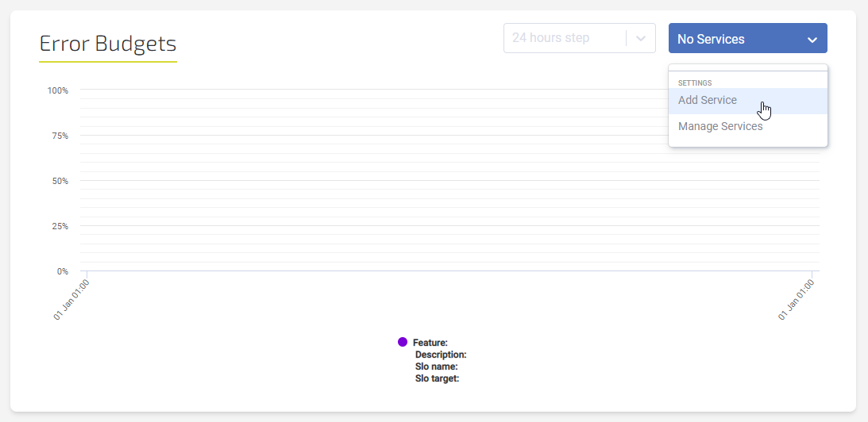Click the 25% y-axis label
Viewport: 868px width, 422px height.
[x=60, y=226]
